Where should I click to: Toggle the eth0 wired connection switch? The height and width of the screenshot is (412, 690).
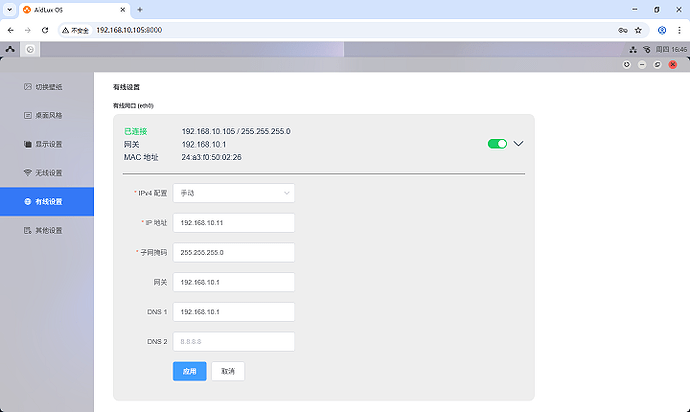coord(497,144)
